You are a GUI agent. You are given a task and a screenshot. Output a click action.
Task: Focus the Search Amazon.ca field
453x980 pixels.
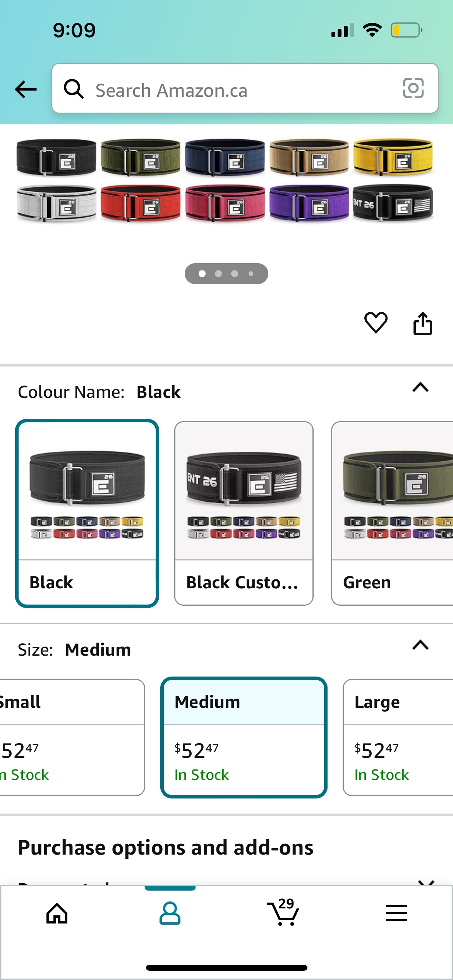coord(245,88)
